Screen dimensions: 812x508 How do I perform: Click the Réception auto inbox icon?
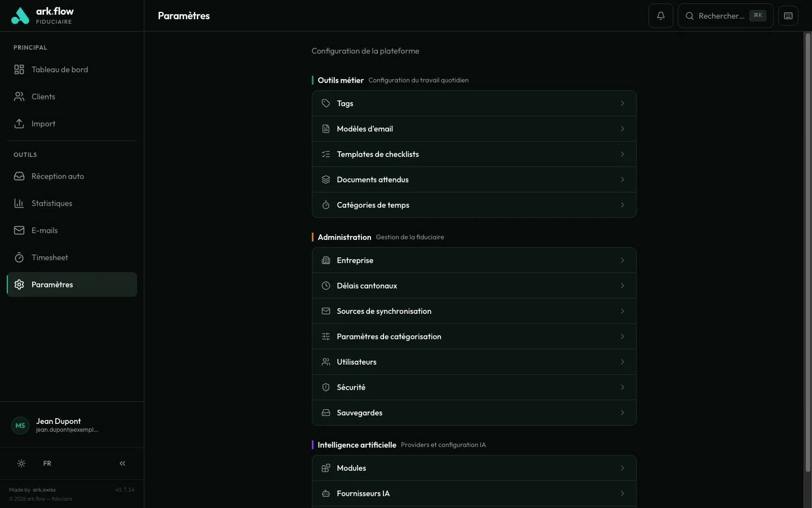(x=19, y=176)
